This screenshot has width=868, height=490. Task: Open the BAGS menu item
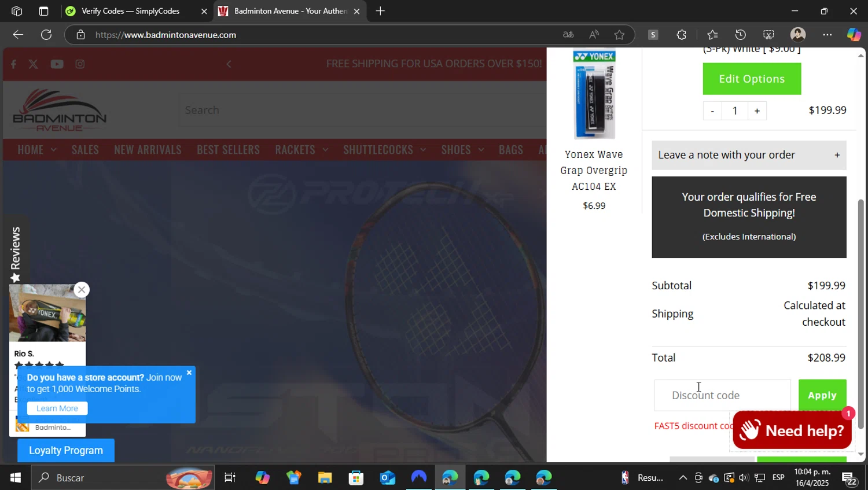(511, 150)
